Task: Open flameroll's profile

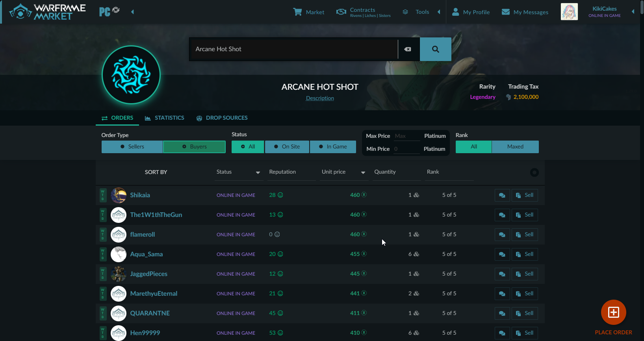Action: click(143, 235)
